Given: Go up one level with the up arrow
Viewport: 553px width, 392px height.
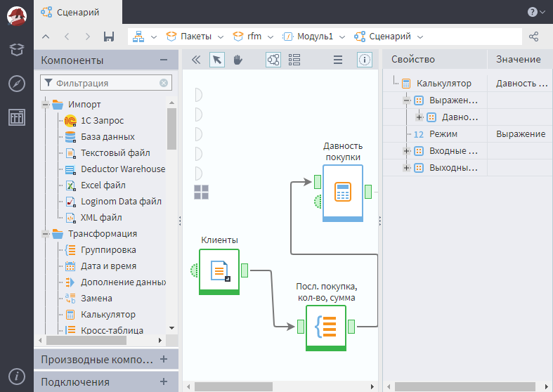Looking at the screenshot, I should click(x=46, y=37).
